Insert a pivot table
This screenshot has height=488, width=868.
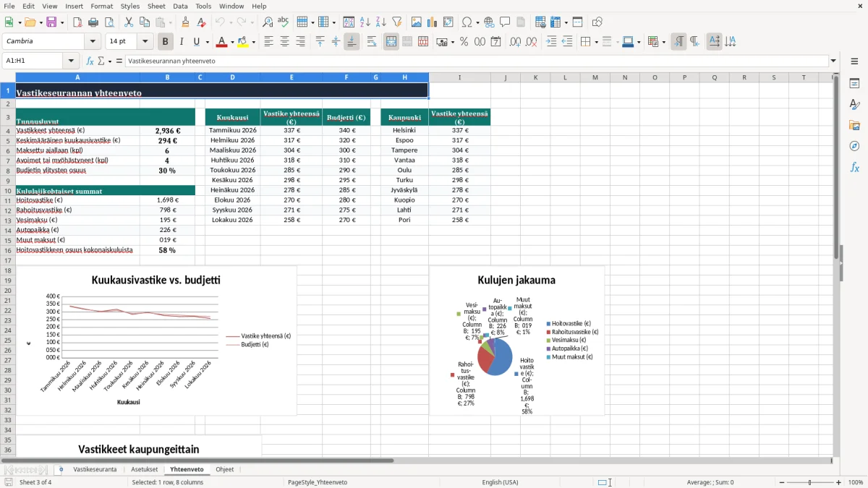coord(448,22)
